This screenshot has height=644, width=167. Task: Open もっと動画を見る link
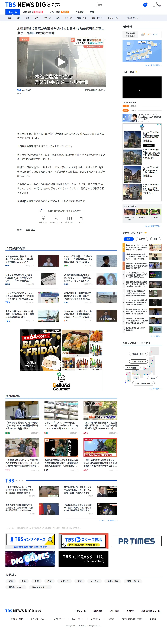[153, 226]
